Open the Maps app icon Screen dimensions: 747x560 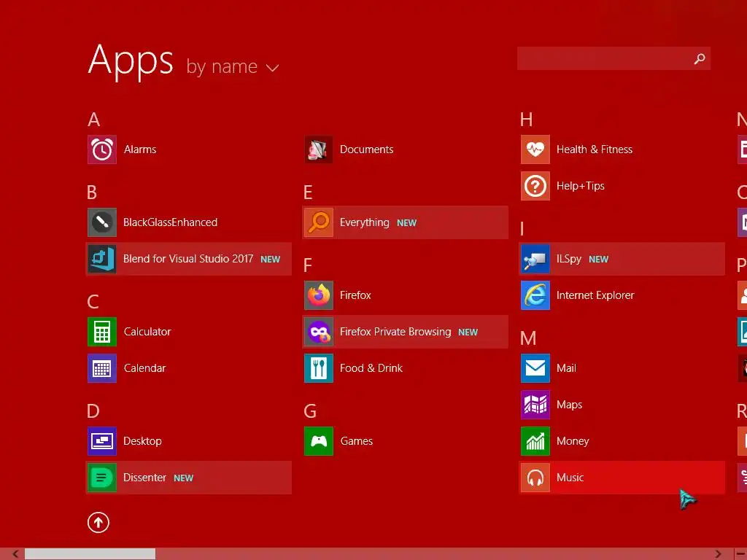tap(535, 405)
